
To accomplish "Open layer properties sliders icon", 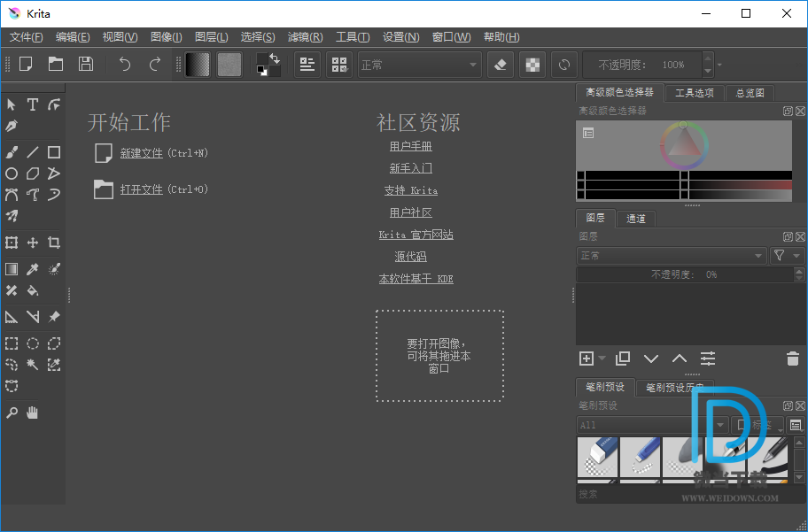I will tap(708, 359).
